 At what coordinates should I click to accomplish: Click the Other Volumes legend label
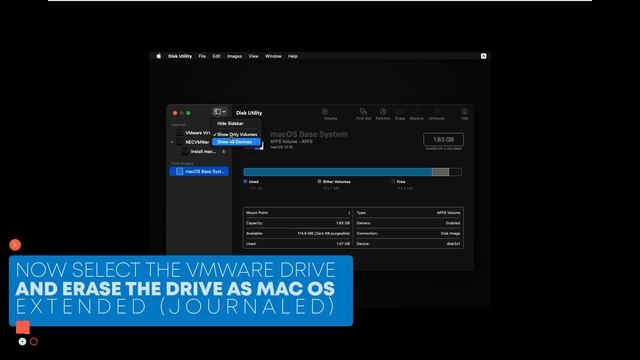[x=336, y=182]
